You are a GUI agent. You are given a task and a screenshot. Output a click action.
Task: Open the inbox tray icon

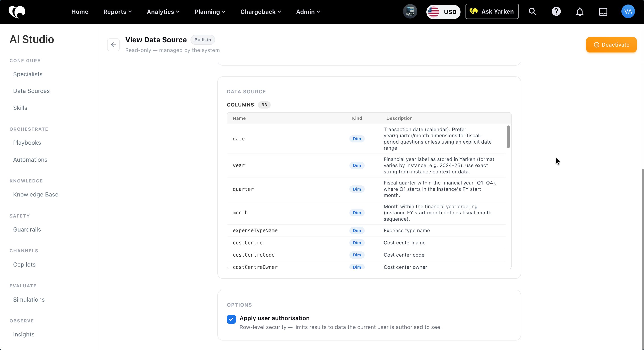coord(603,12)
